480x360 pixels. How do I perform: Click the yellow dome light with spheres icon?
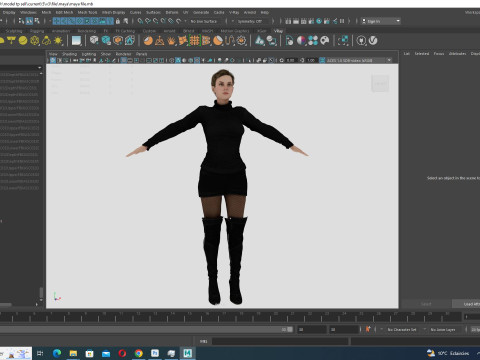coord(46,41)
